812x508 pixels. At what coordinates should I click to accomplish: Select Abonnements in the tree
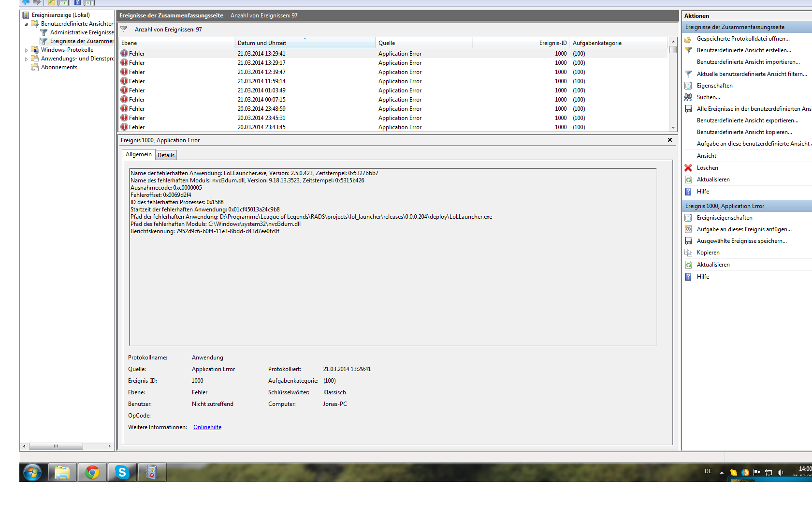coord(59,67)
